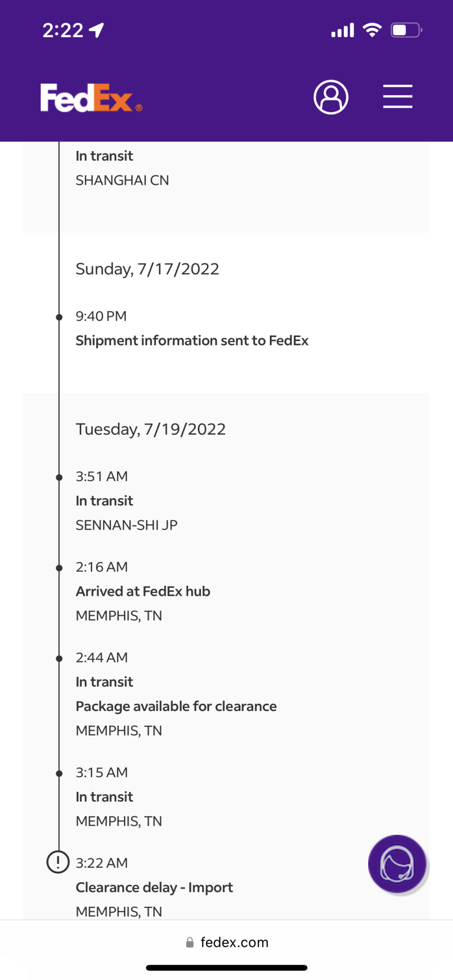This screenshot has width=453, height=980.
Task: Tap the Tuesday, 7/19/2022 date heading
Action: click(x=151, y=429)
